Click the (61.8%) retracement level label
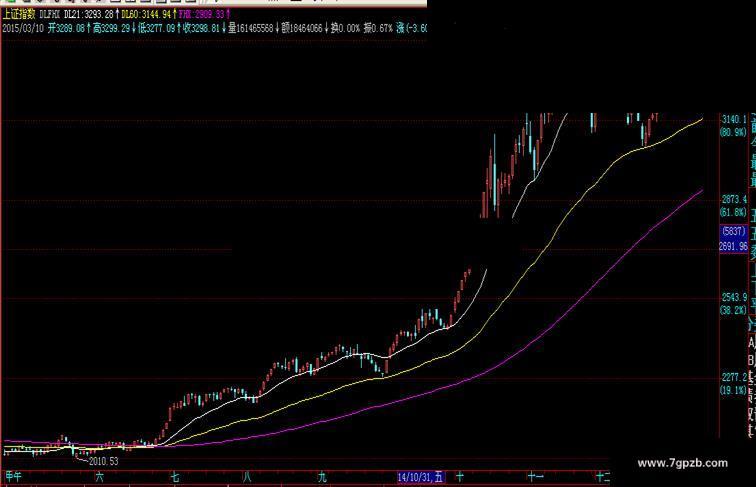 point(733,212)
